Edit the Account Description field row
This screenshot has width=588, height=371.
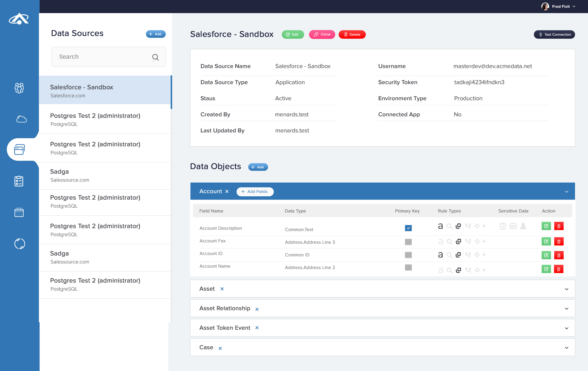tap(546, 226)
